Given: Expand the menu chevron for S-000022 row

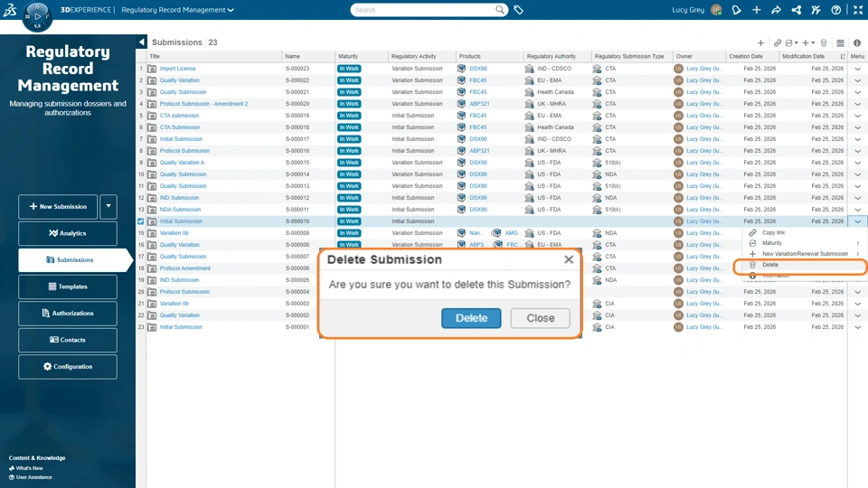Looking at the screenshot, I should click(857, 80).
